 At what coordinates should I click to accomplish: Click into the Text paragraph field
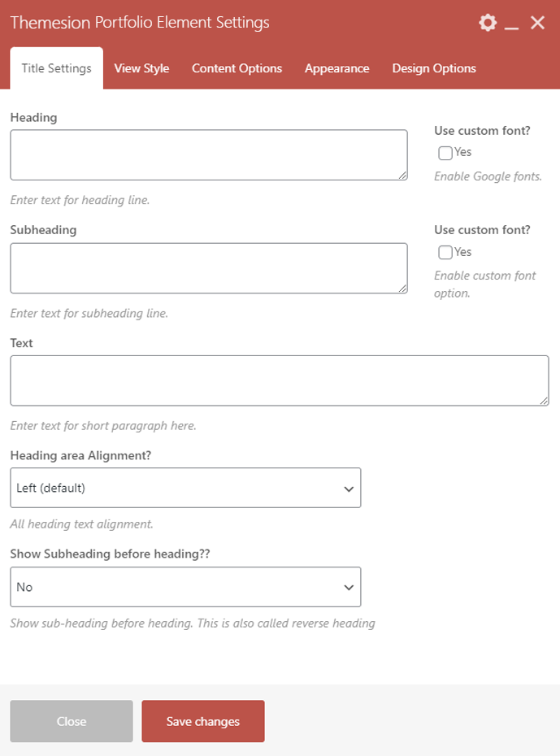(x=279, y=380)
